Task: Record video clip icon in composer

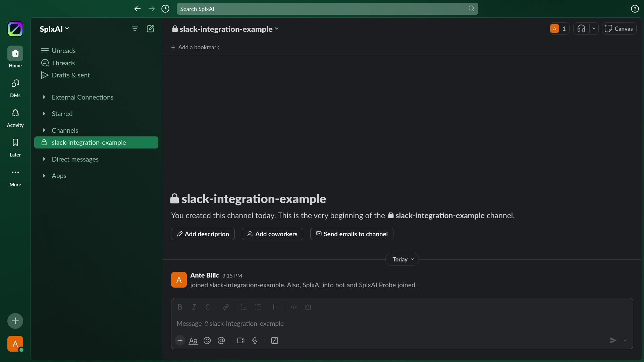Action: [x=241, y=341]
